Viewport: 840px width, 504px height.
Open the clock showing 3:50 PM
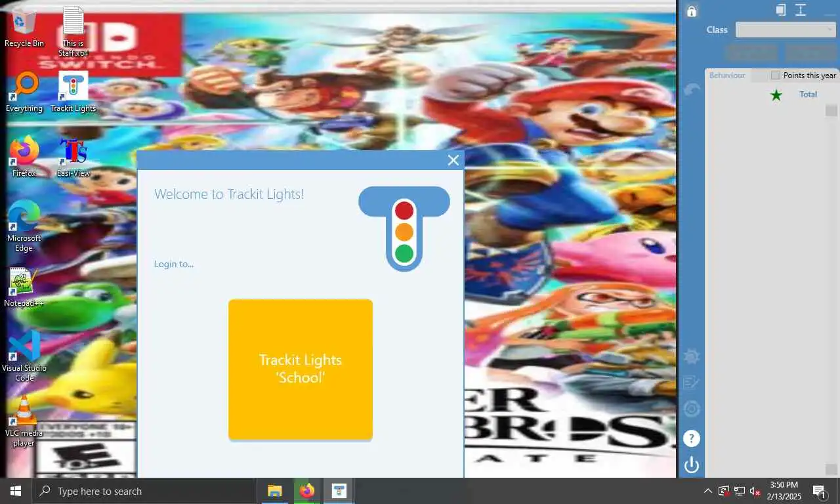784,491
